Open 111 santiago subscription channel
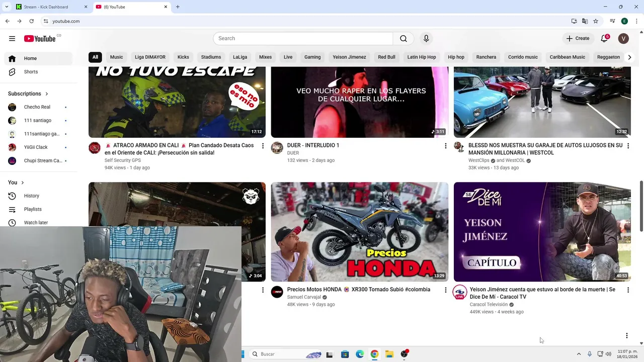This screenshot has height=362, width=644. [38, 121]
